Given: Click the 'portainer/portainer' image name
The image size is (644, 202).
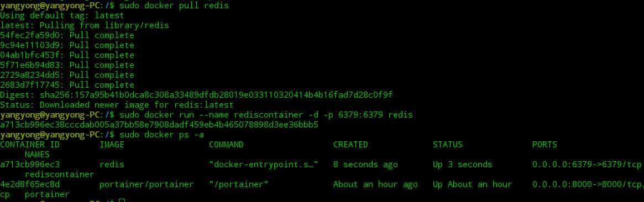Looking at the screenshot, I should pyautogui.click(x=146, y=184).
